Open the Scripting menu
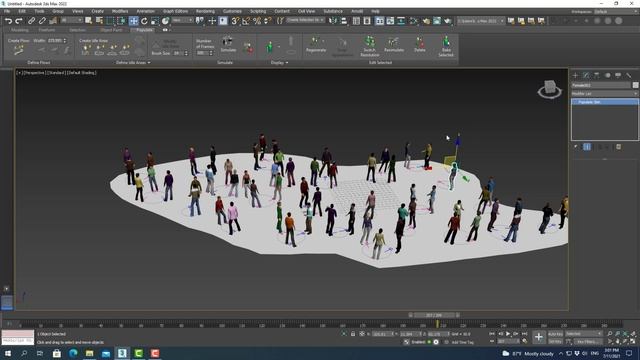This screenshot has width=640, height=360. (x=258, y=11)
